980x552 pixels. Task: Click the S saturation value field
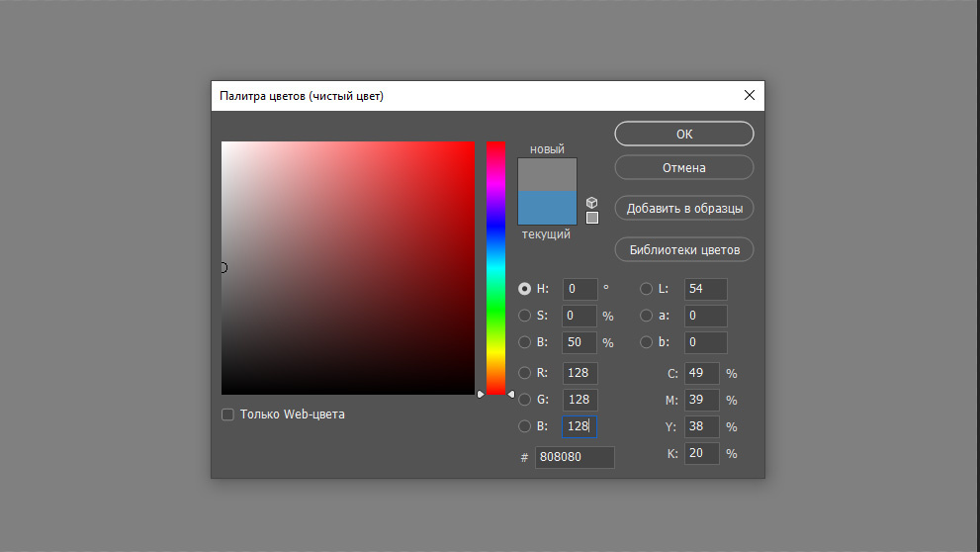(580, 316)
